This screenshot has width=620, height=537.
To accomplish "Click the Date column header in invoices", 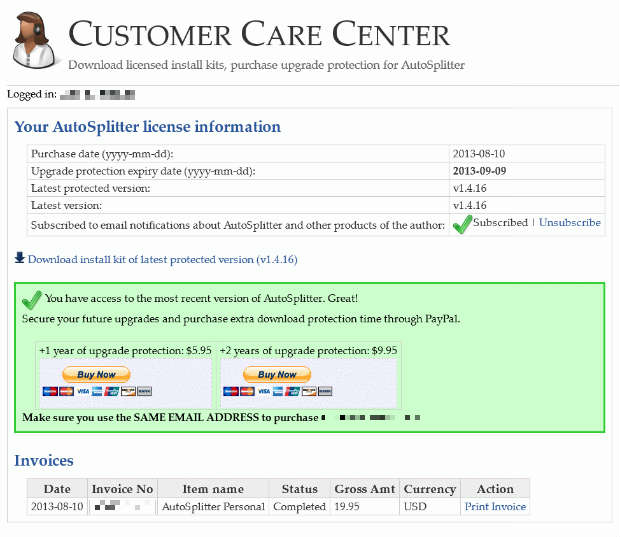I will pos(57,489).
